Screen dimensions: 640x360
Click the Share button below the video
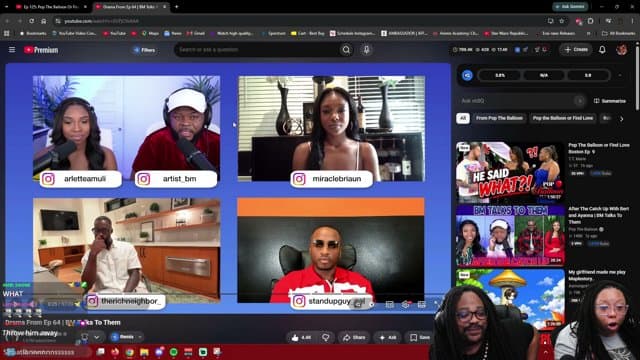click(x=353, y=337)
